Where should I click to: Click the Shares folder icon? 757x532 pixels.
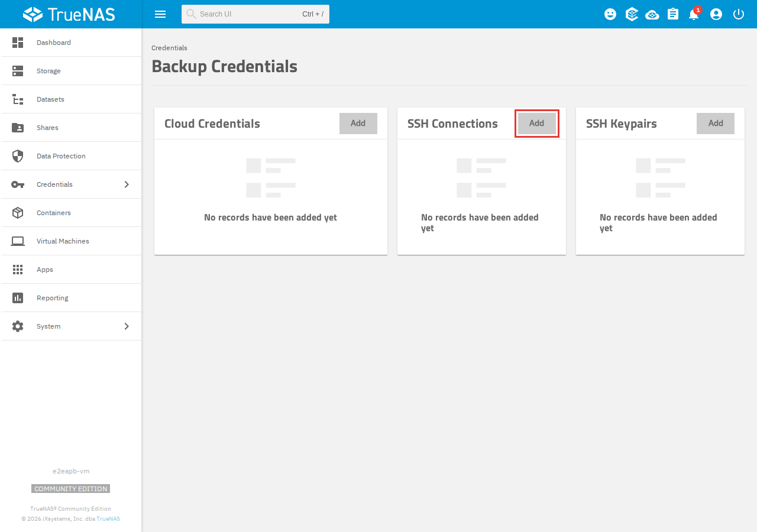click(x=18, y=128)
